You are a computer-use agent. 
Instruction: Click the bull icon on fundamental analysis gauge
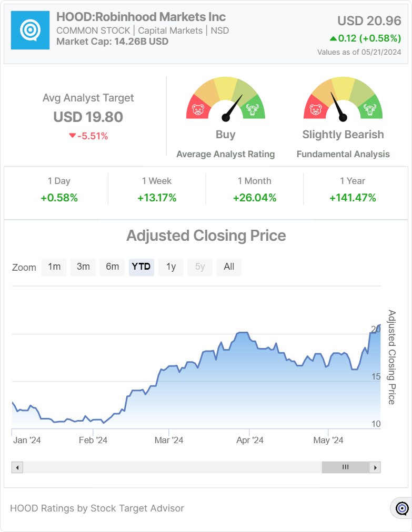(x=370, y=110)
